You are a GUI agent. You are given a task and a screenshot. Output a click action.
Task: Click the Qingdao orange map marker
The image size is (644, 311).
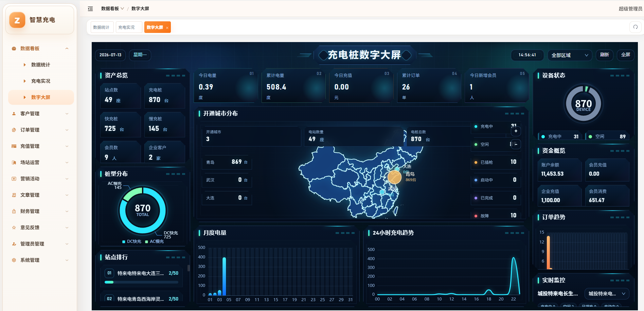(395, 177)
